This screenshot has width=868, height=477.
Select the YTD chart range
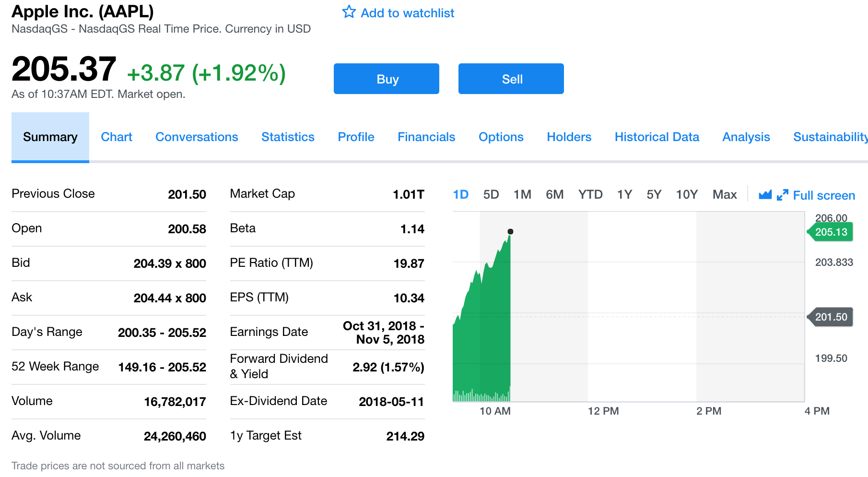[x=590, y=194]
